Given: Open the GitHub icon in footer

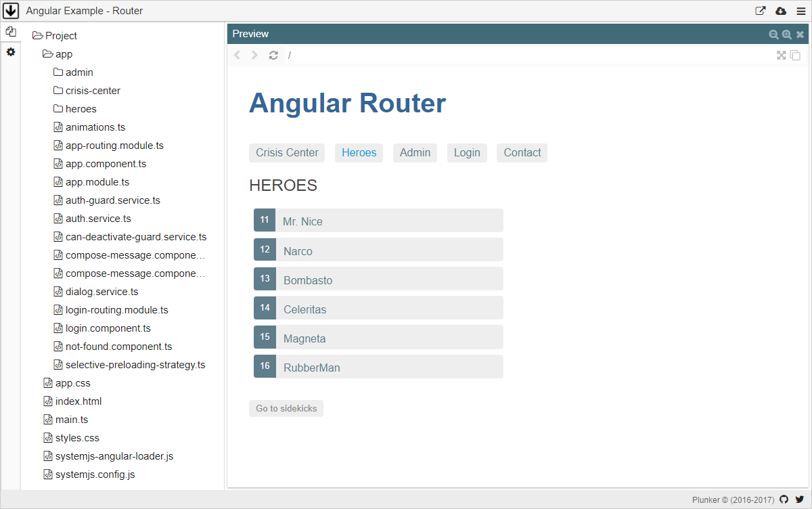Looking at the screenshot, I should tap(784, 500).
